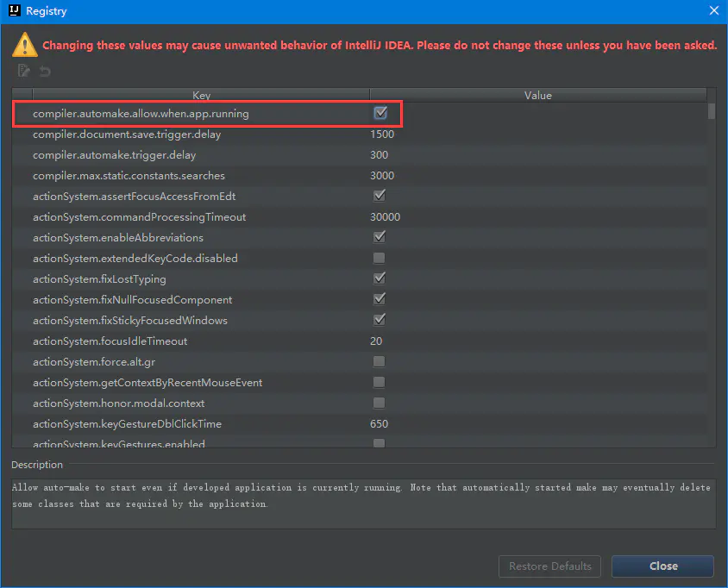Screen dimensions: 728x588
Task: Select the actionSystem.honor.modal.context key name
Action: [x=118, y=403]
